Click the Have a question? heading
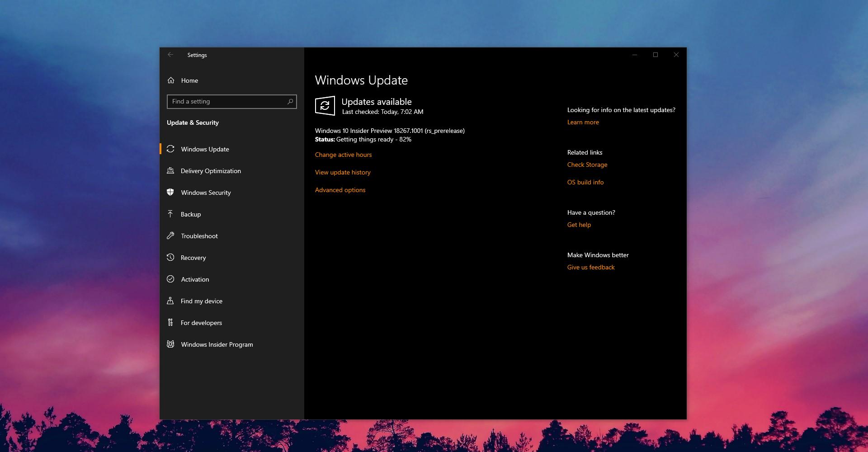 [x=591, y=212]
